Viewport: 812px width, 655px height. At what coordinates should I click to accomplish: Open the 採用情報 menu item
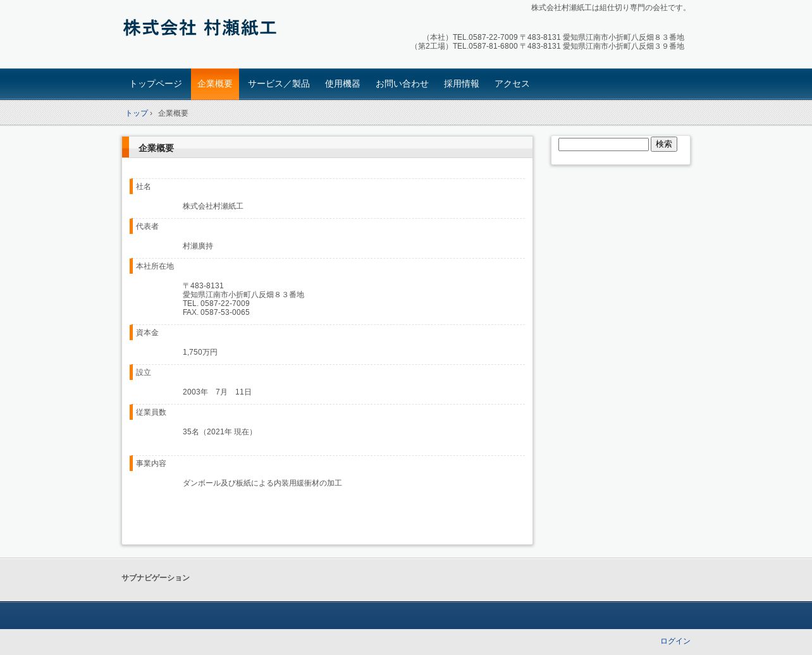(x=462, y=84)
